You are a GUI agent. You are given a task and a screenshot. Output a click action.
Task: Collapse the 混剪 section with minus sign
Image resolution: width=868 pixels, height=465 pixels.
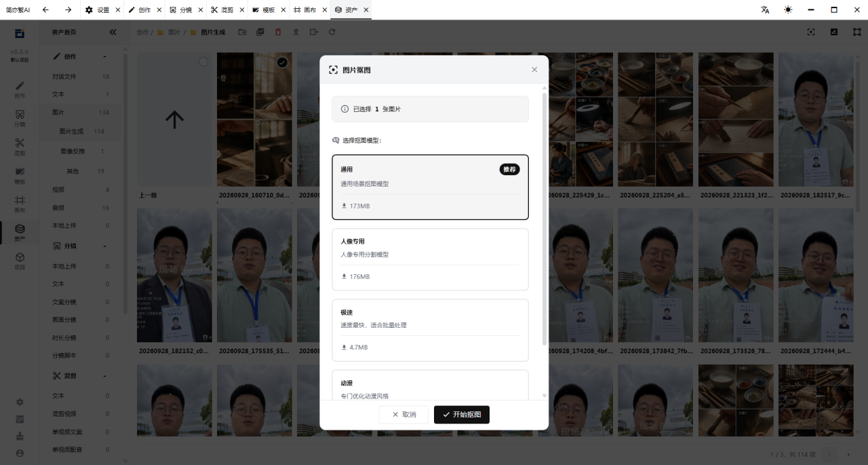coord(104,375)
